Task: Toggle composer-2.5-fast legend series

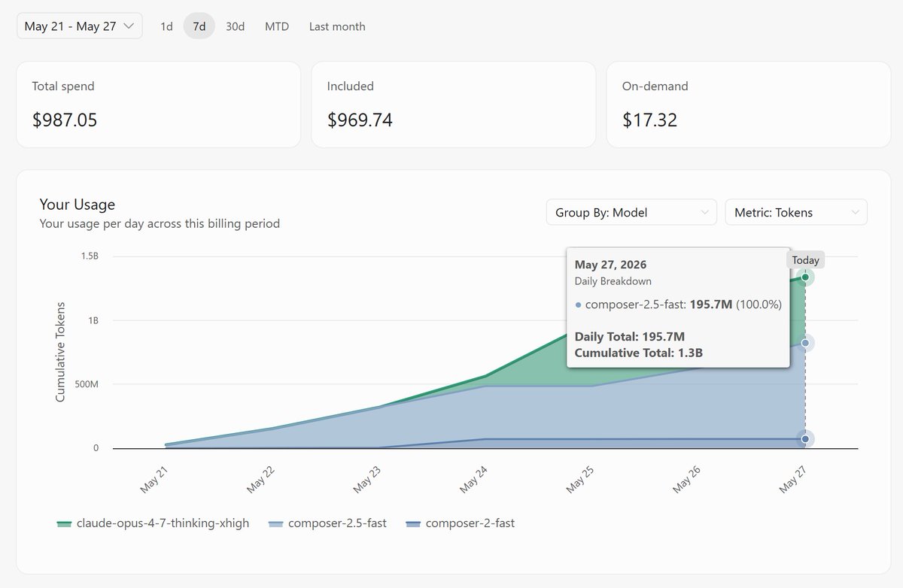Action: pyautogui.click(x=327, y=523)
